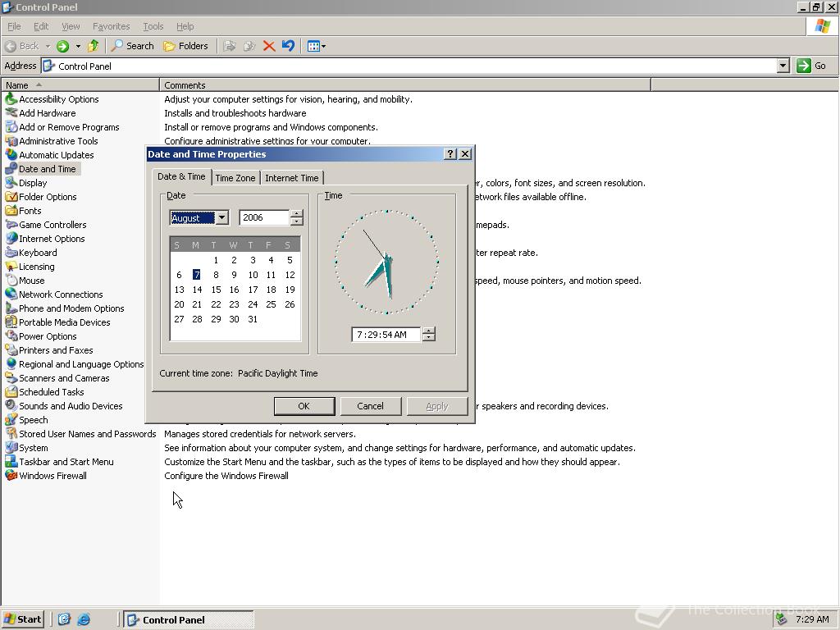Select day 31 in the calendar
The height and width of the screenshot is (630, 840).
(253, 319)
